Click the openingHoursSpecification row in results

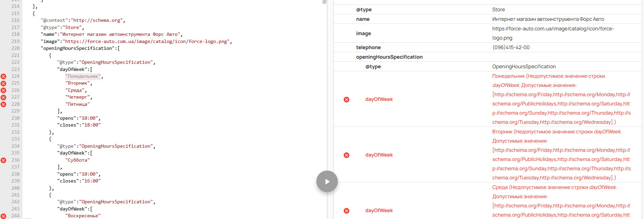pyautogui.click(x=389, y=57)
